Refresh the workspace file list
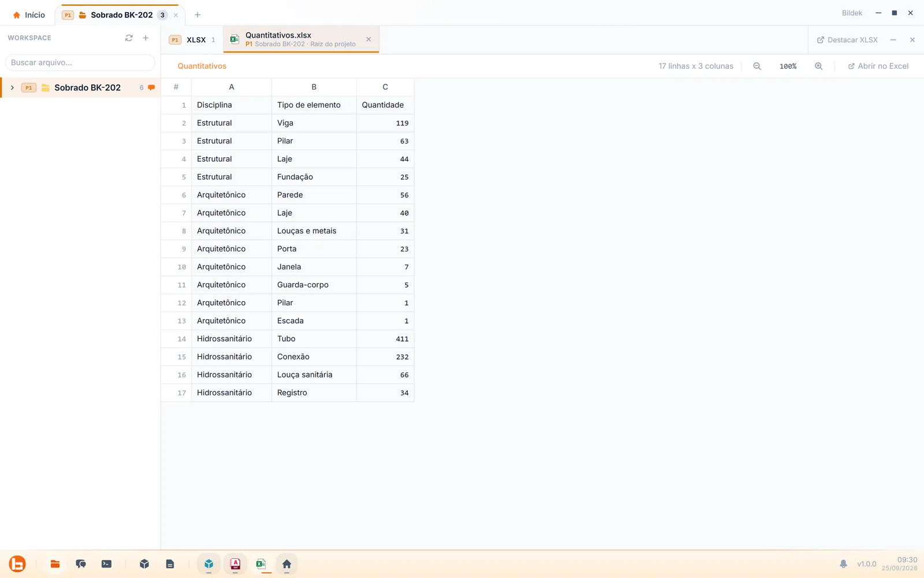Screen dimensions: 924x578 [x=129, y=38]
